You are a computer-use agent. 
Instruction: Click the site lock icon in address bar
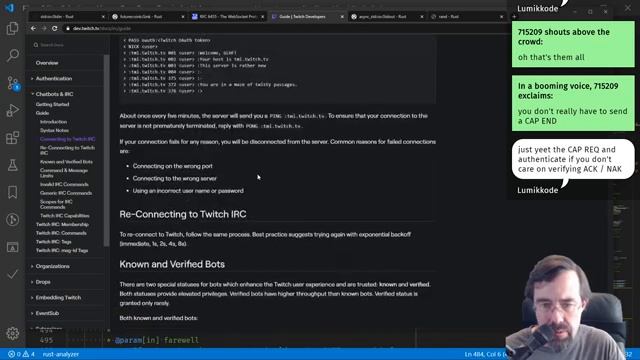click(x=68, y=29)
